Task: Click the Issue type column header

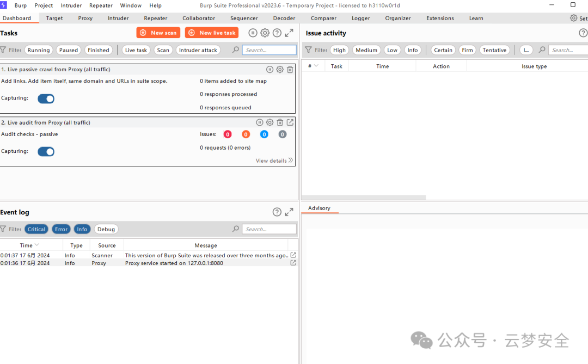Action: [x=534, y=66]
